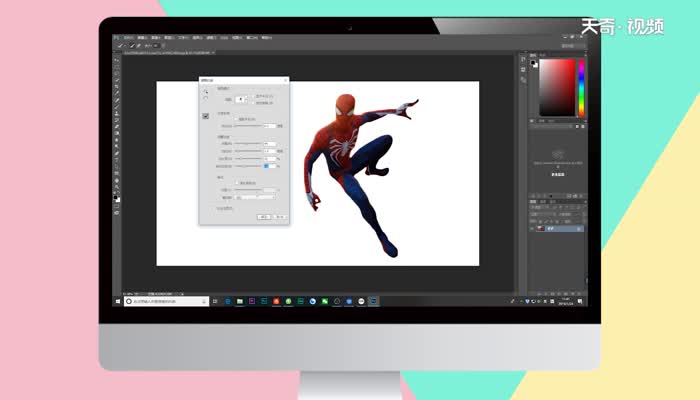
Task: Toggle Quick Mask mode in the left toolbar
Action: tap(117, 206)
